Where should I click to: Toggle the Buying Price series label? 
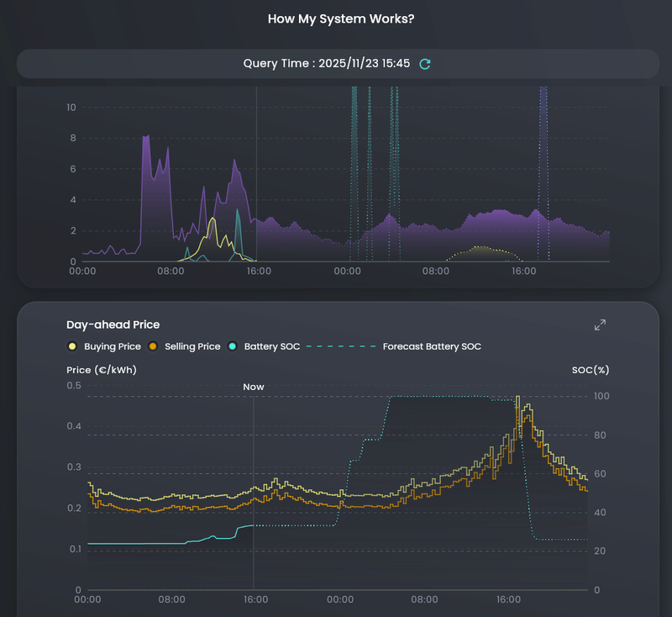113,346
